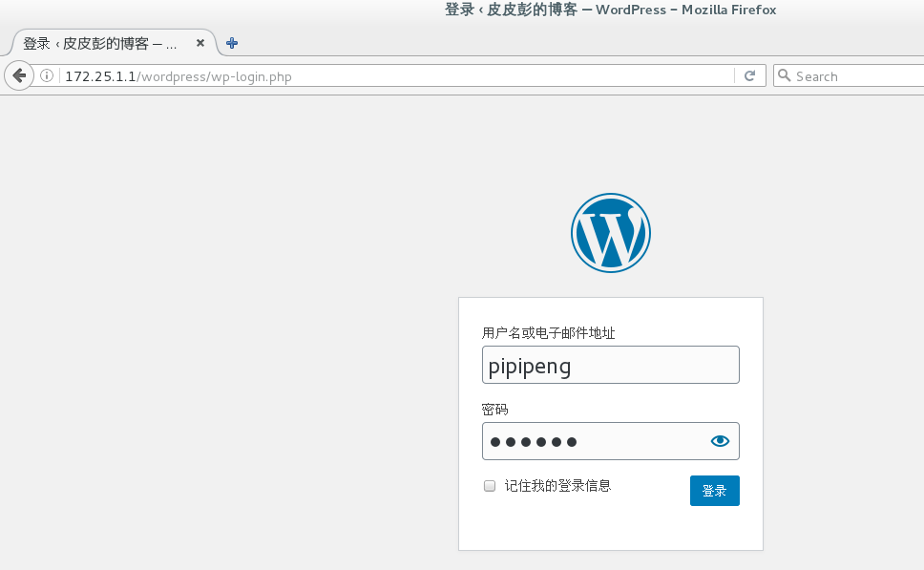The image size is (924, 570).
Task: Reload the page with the refresh icon
Action: [x=749, y=75]
